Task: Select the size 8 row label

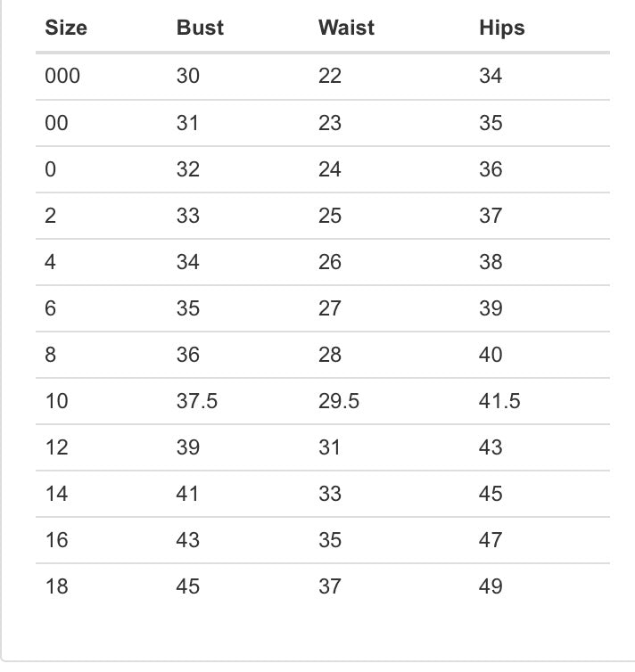Action: coord(50,355)
